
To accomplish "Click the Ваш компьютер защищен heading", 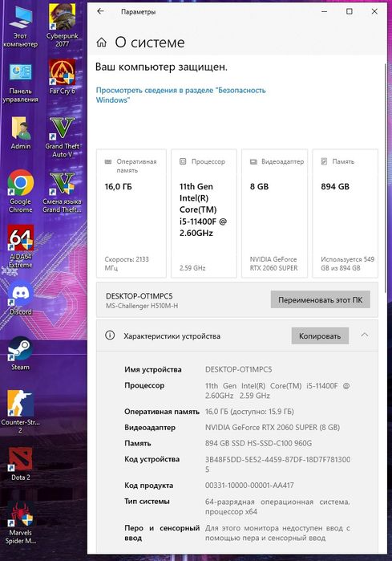I will coord(161,67).
